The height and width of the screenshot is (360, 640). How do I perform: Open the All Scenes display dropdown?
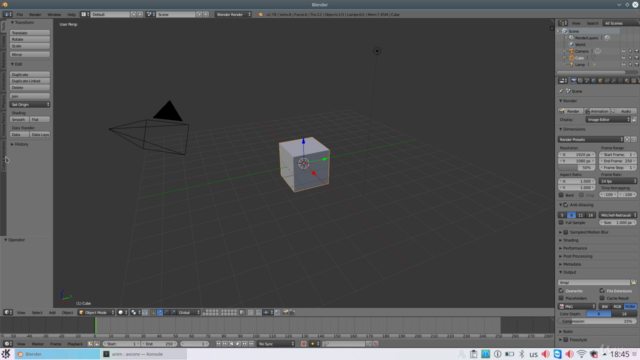(621, 23)
